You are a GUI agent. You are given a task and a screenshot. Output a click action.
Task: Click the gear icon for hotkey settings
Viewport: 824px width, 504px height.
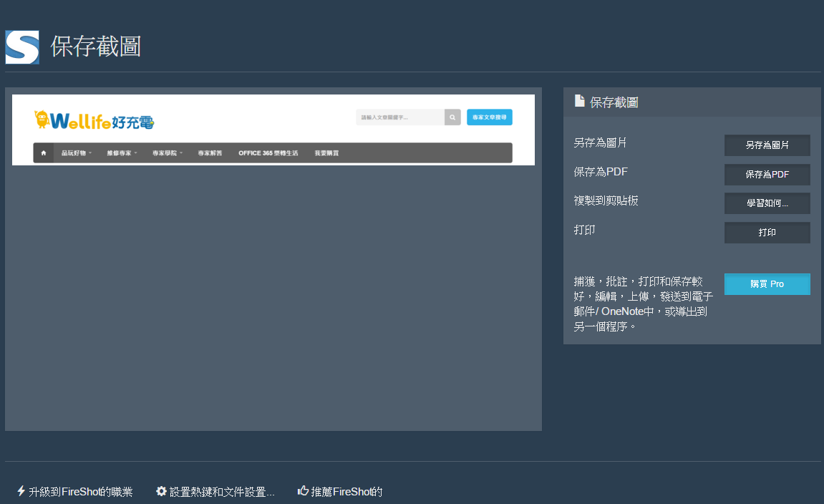pyautogui.click(x=162, y=491)
